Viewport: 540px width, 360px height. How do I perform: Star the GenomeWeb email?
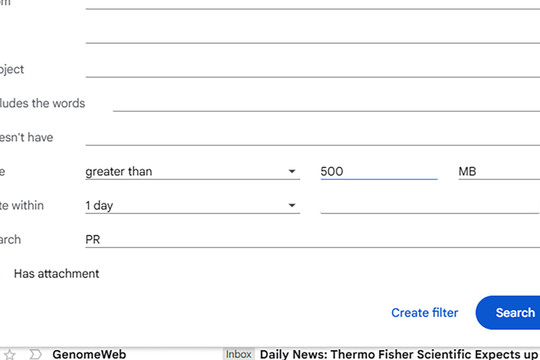(x=10, y=354)
